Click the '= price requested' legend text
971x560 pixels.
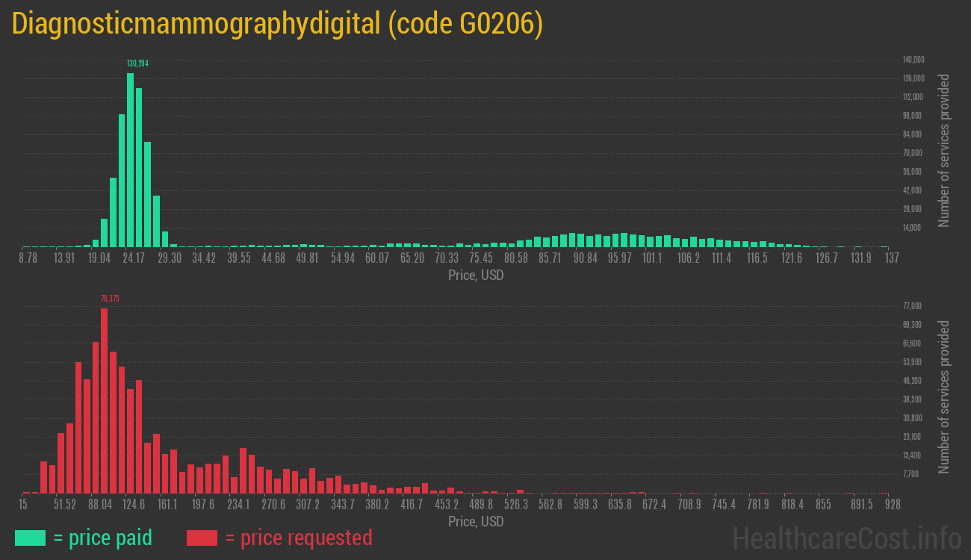point(298,538)
